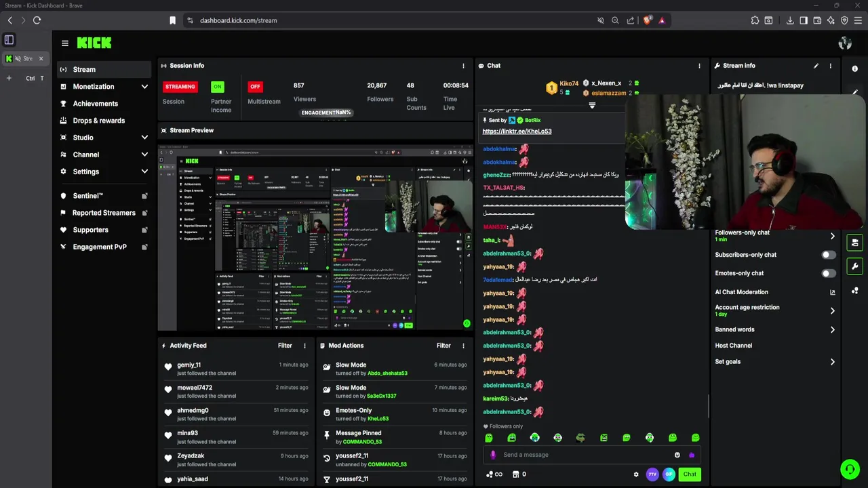Open Drops & rewards in the sidebar

tap(104, 121)
